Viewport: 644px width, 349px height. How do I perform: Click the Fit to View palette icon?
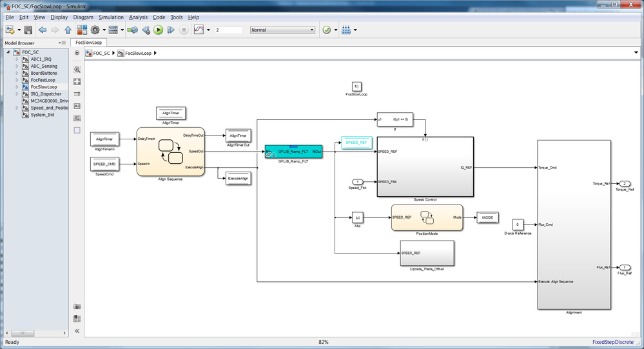coord(77,82)
